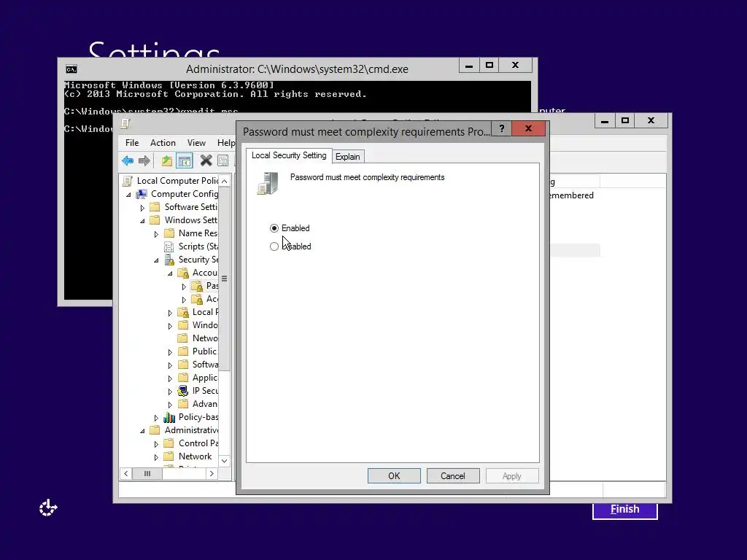The image size is (747, 560).
Task: Select the Software Restriction tree item
Action: coord(205,365)
